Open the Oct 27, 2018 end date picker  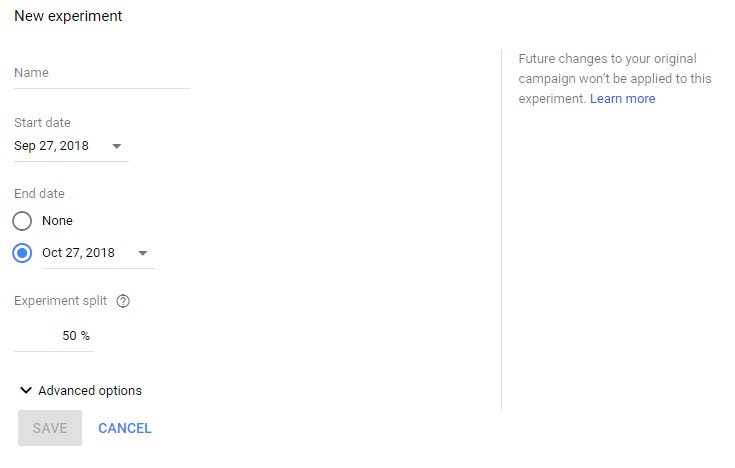point(79,253)
